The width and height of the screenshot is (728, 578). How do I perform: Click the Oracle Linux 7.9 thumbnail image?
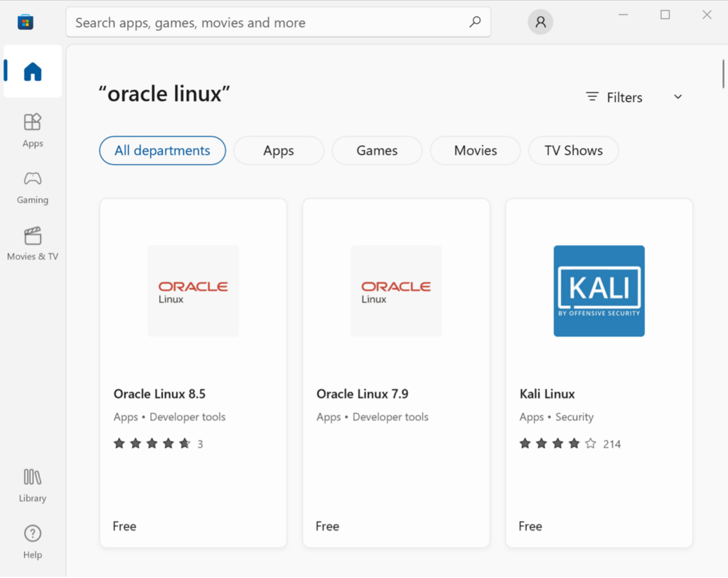pos(396,291)
